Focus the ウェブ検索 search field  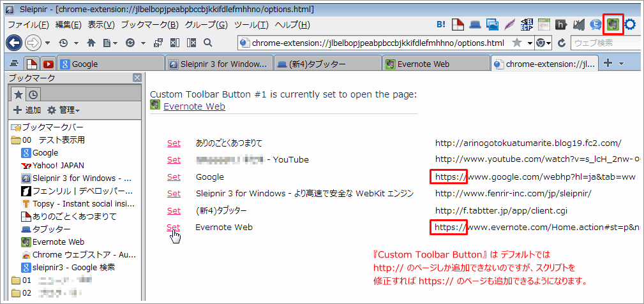pyautogui.click(x=606, y=43)
